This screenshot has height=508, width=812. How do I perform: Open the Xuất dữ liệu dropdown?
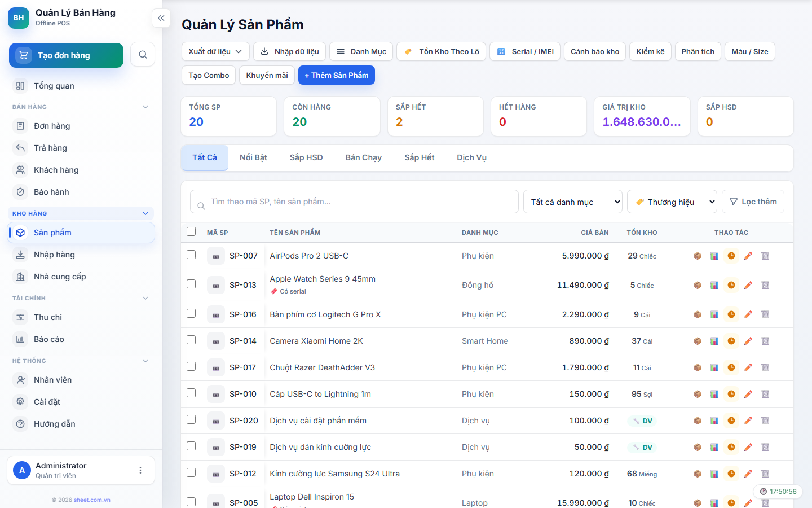pos(215,51)
